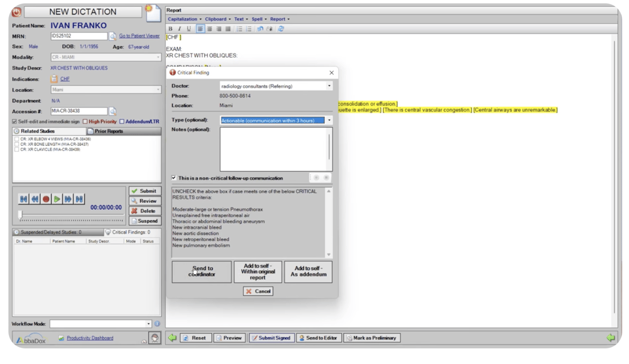Viewport: 629px width, 364px height.
Task: Change the Type dropdown from Actionable
Action: [x=330, y=120]
